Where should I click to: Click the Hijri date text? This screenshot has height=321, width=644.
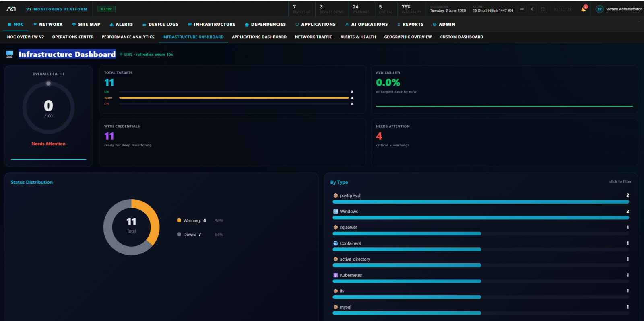point(493,10)
